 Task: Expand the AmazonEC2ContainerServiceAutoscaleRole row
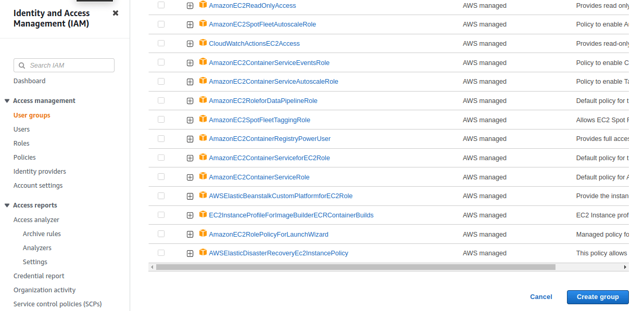pos(190,82)
